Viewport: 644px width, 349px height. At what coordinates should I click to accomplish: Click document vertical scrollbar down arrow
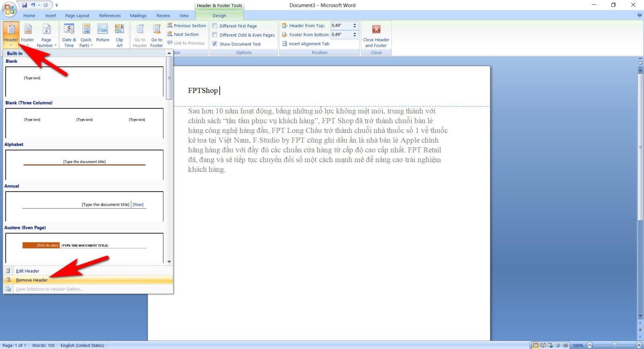pyautogui.click(x=640, y=316)
